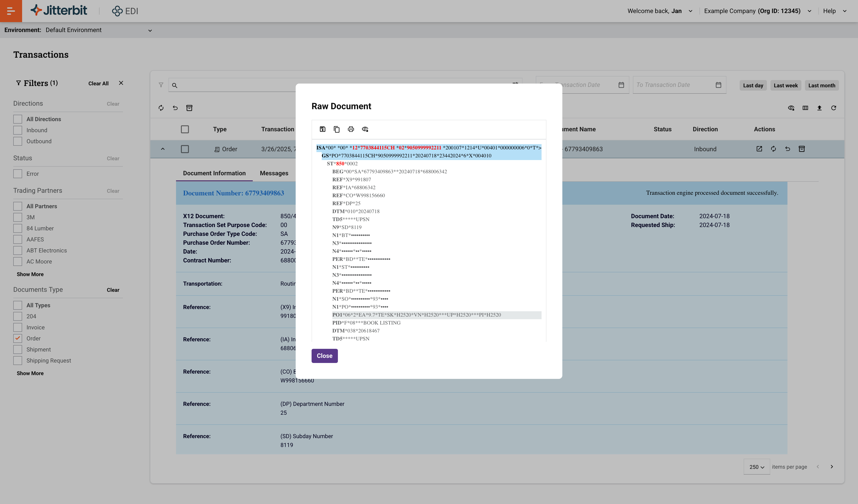Open order row in new window
Screen dimensions: 858x504
point(759,149)
